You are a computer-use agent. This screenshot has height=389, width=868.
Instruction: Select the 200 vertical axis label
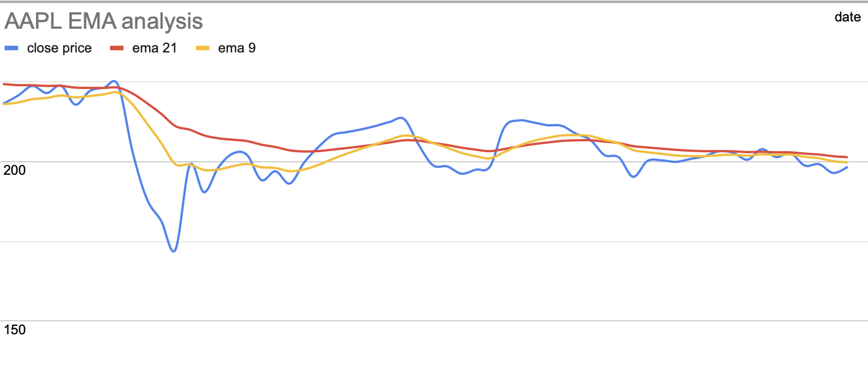[15, 170]
